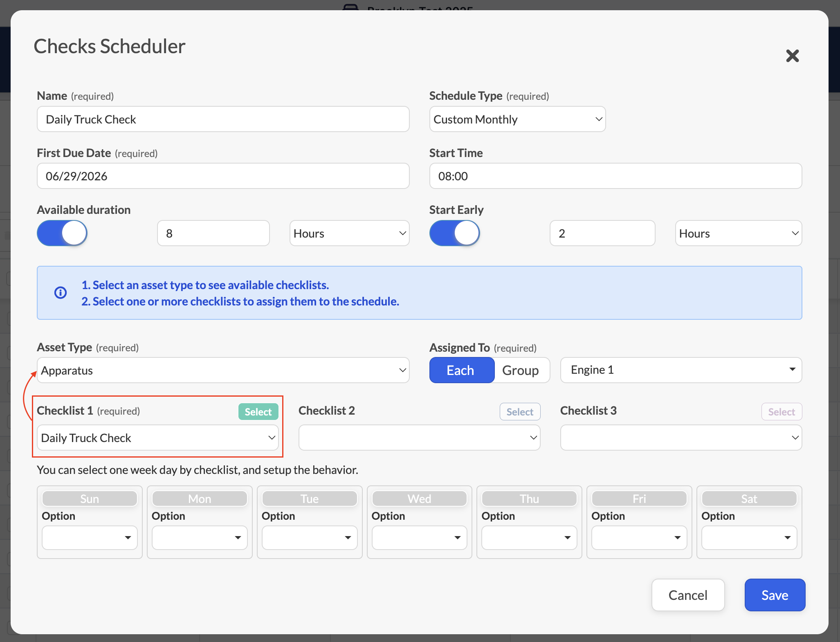The height and width of the screenshot is (642, 840).
Task: Toggle the Sat weekday button
Action: [749, 498]
